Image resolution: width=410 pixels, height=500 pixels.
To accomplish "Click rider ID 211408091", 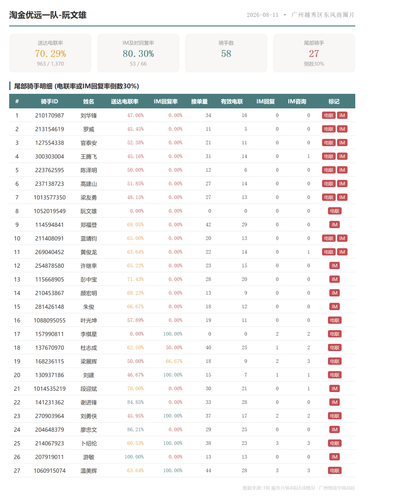I will coord(50,238).
